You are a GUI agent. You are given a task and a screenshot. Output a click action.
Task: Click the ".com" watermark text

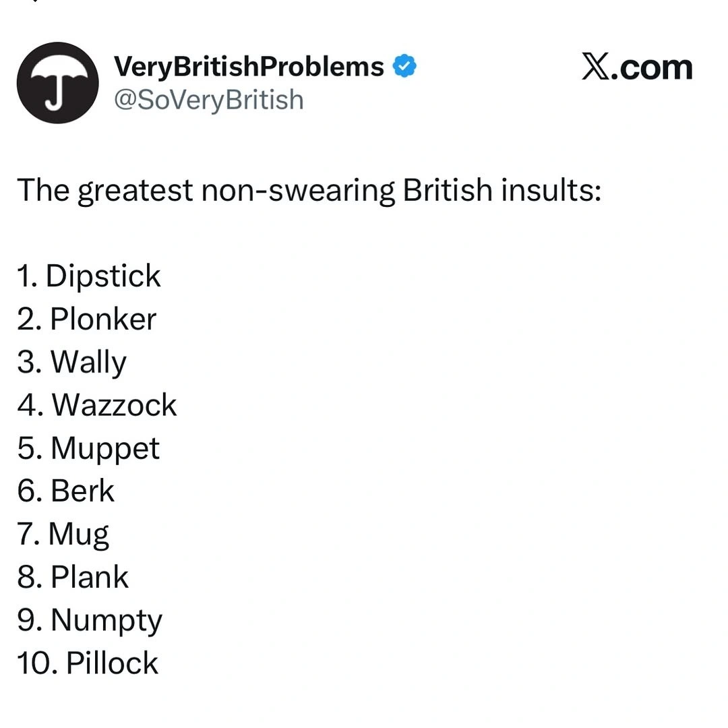click(x=652, y=67)
